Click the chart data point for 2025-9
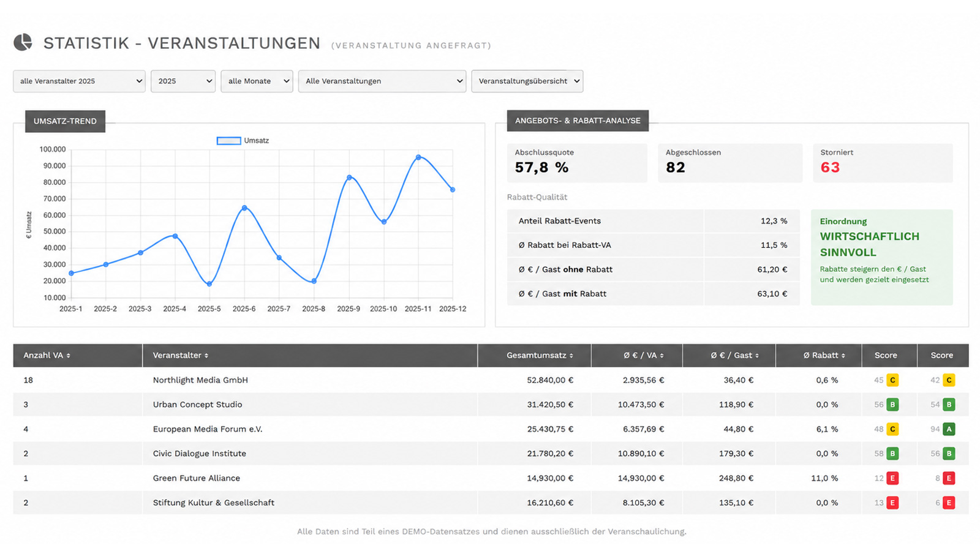Viewport: 980px width, 551px height. [349, 178]
